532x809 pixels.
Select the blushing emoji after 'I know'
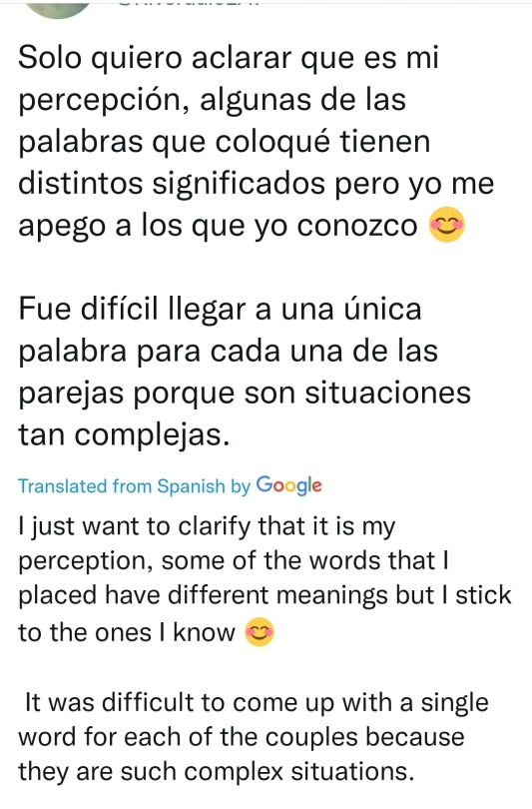click(260, 632)
